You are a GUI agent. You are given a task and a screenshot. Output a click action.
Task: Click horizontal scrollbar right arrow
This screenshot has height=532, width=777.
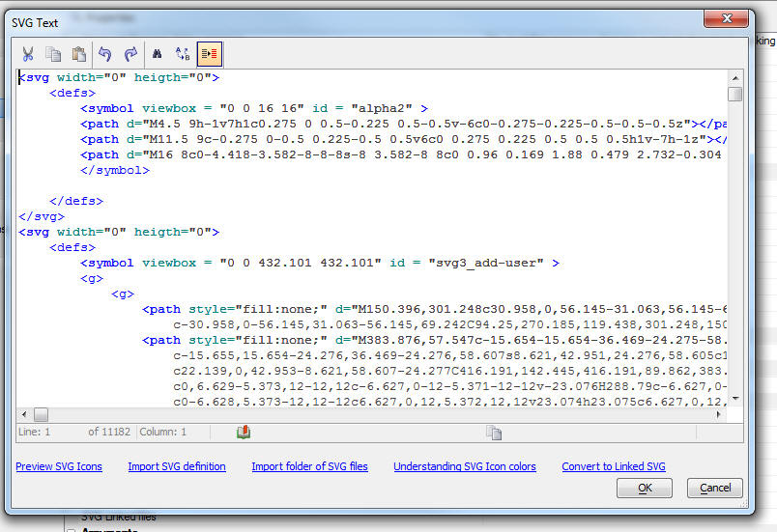coord(718,414)
